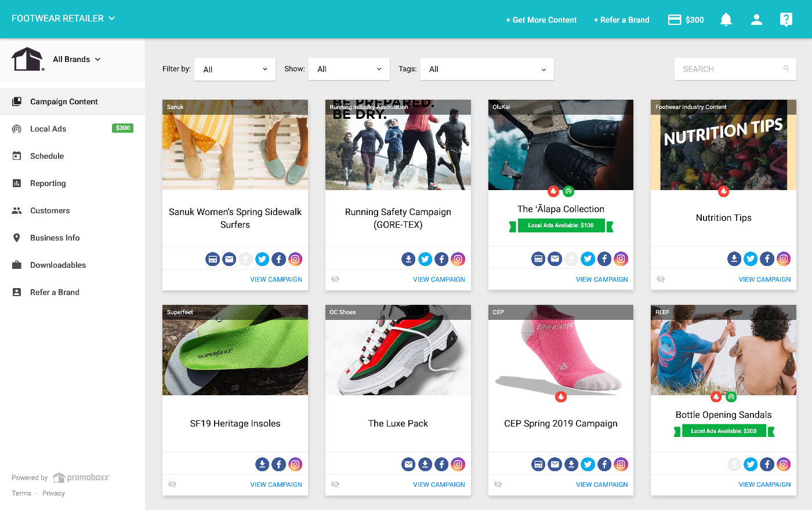Click the Twitter icon on CEP Spring 2019 card
Image resolution: width=812 pixels, height=510 pixels.
click(588, 464)
